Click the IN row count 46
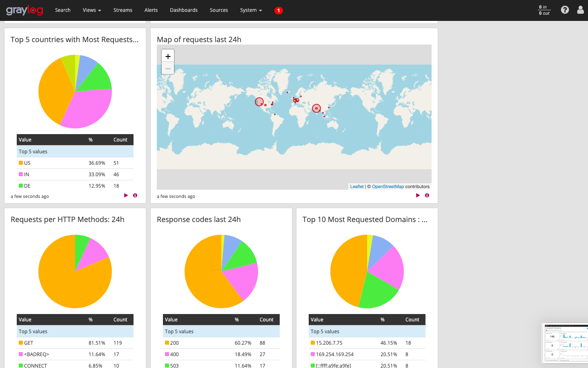 (x=116, y=174)
